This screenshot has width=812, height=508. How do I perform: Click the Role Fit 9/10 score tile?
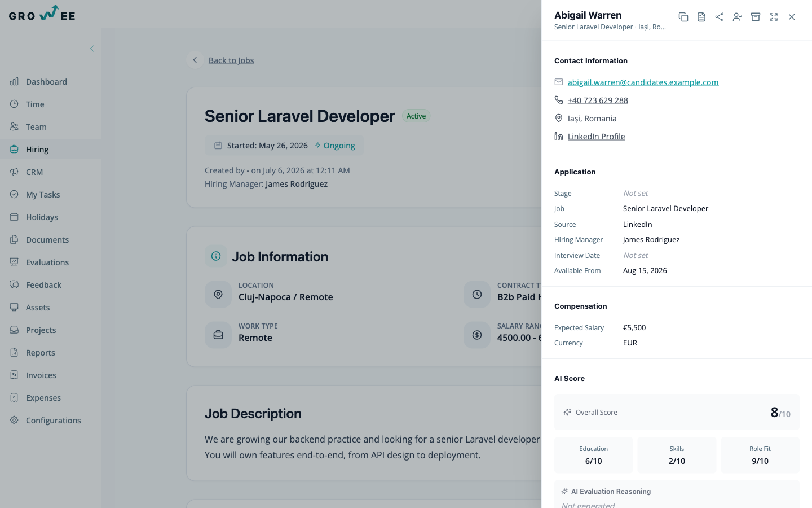point(760,455)
